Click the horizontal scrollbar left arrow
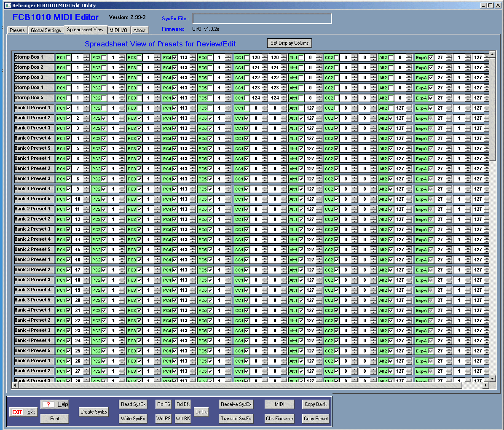This screenshot has width=504, height=430. coord(15,385)
